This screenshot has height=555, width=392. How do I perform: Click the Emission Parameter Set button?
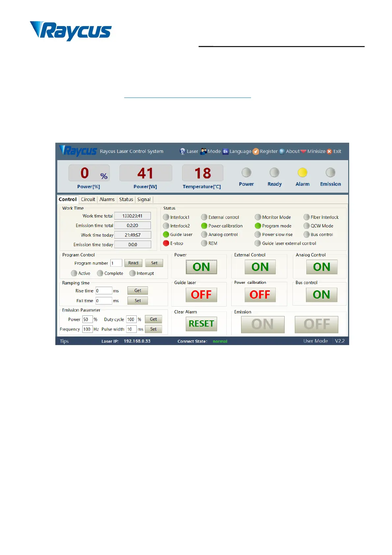(154, 329)
